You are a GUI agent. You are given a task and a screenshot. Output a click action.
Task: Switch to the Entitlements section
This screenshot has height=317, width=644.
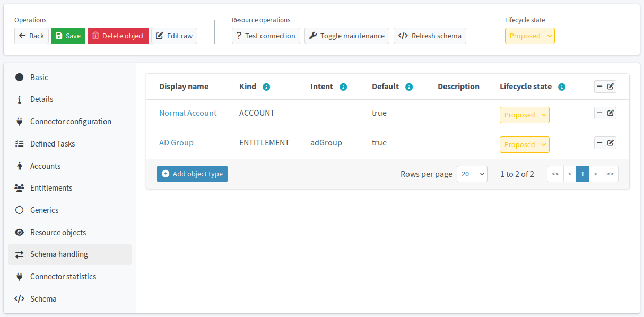click(x=51, y=188)
